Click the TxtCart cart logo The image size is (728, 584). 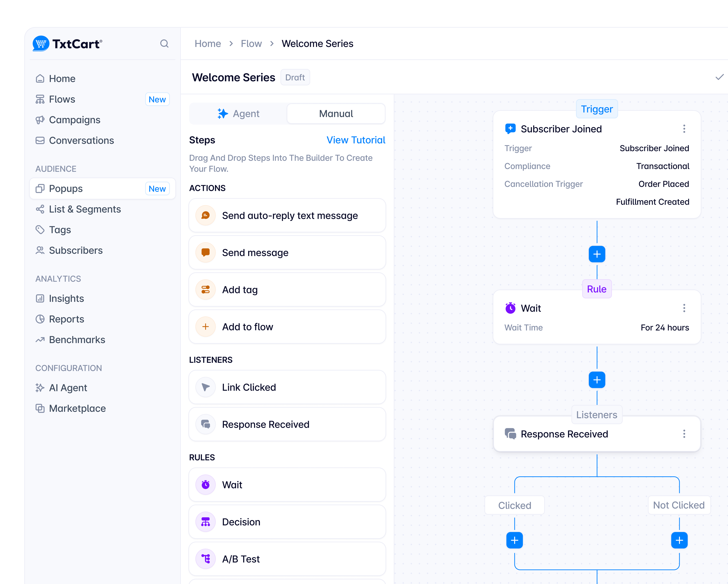pyautogui.click(x=41, y=44)
